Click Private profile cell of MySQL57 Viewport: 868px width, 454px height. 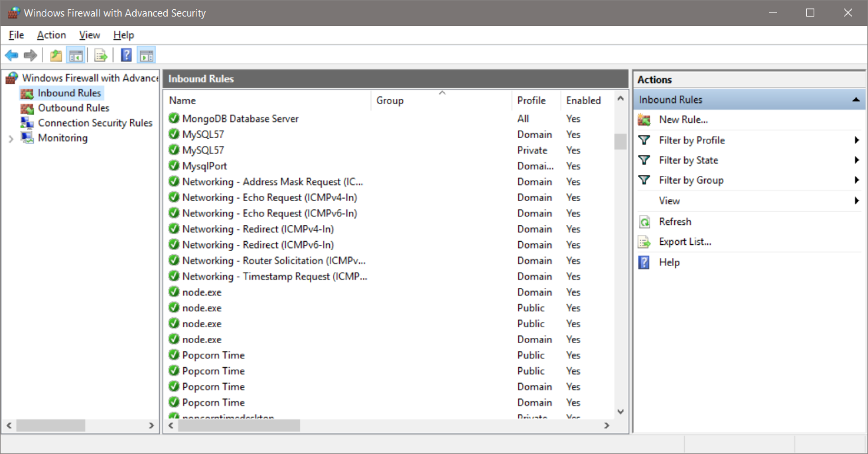532,150
